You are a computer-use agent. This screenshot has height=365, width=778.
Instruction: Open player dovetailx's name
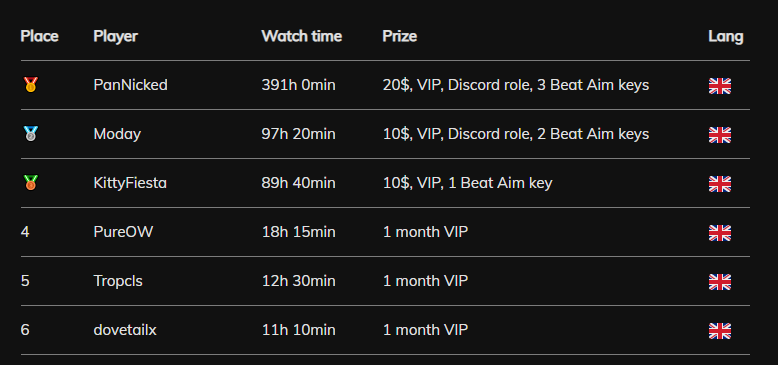(125, 330)
